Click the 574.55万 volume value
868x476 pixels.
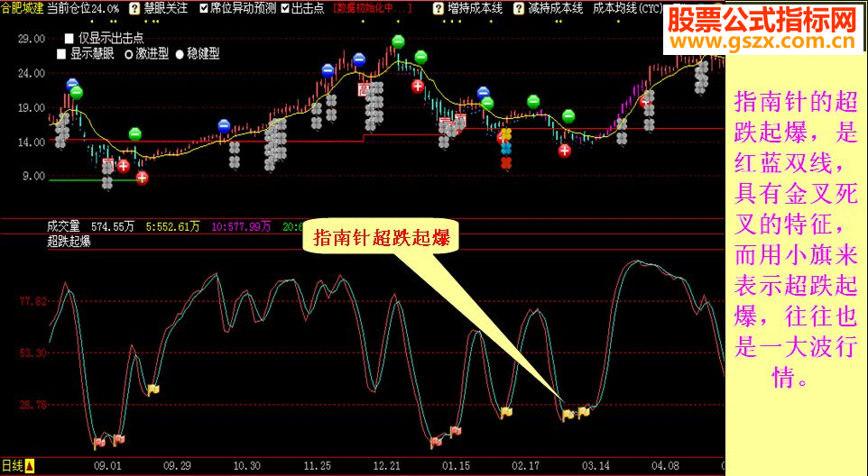[x=113, y=226]
